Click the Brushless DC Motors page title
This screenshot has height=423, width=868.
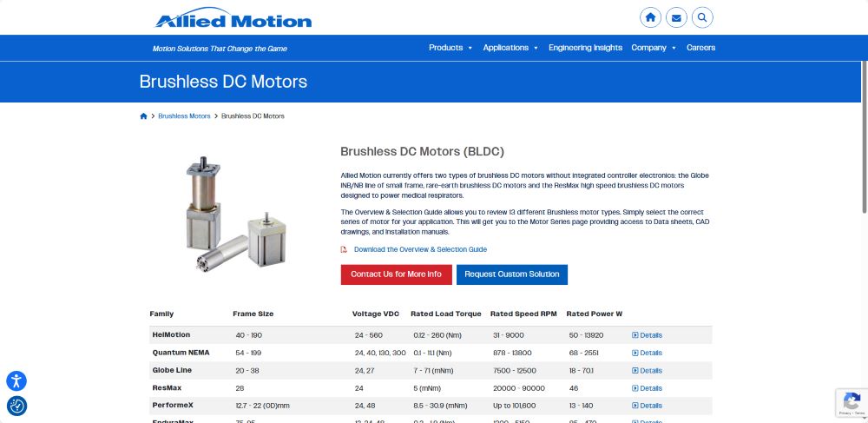(x=223, y=82)
